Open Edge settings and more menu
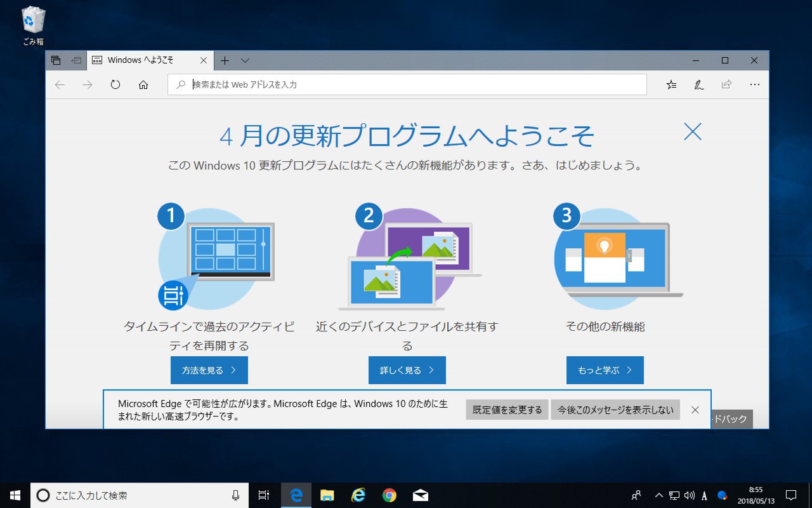Screen dimensions: 812x508 pyautogui.click(x=754, y=84)
